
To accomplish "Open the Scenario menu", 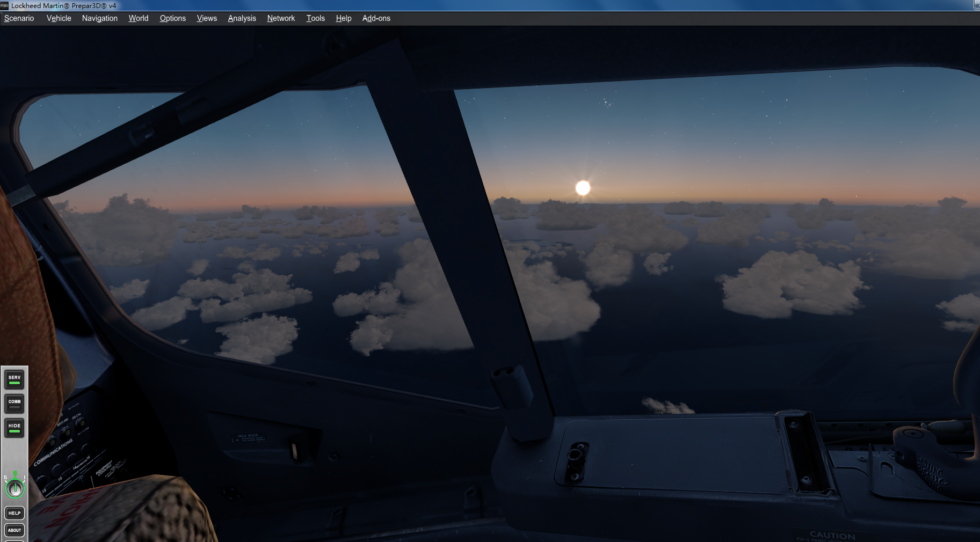I will click(18, 18).
